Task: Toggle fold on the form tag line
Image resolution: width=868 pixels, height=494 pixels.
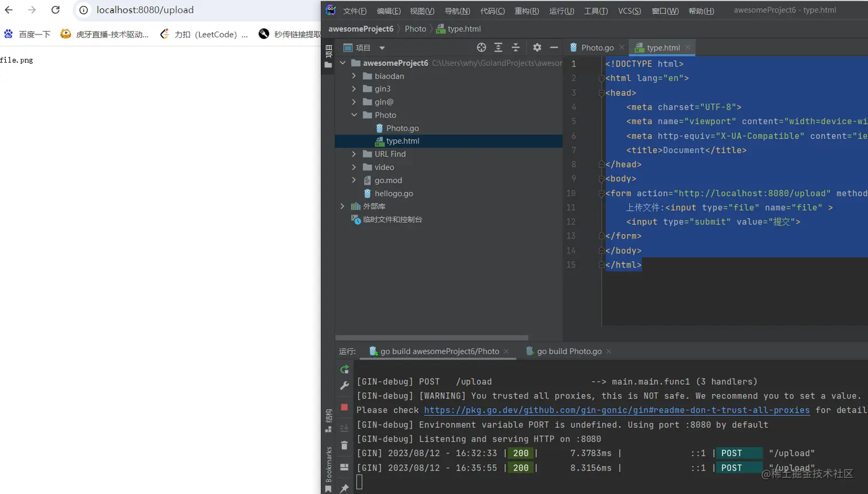Action: coord(602,193)
